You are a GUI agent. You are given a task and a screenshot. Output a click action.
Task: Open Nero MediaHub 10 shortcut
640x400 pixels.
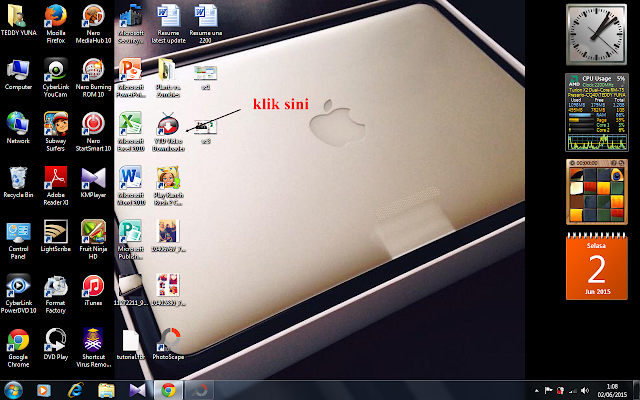pyautogui.click(x=93, y=24)
